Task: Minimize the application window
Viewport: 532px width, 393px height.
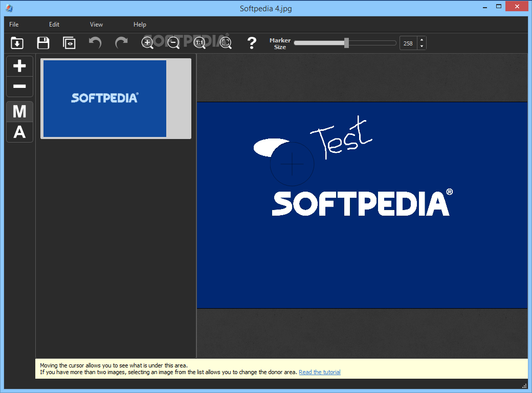Action: coord(485,7)
